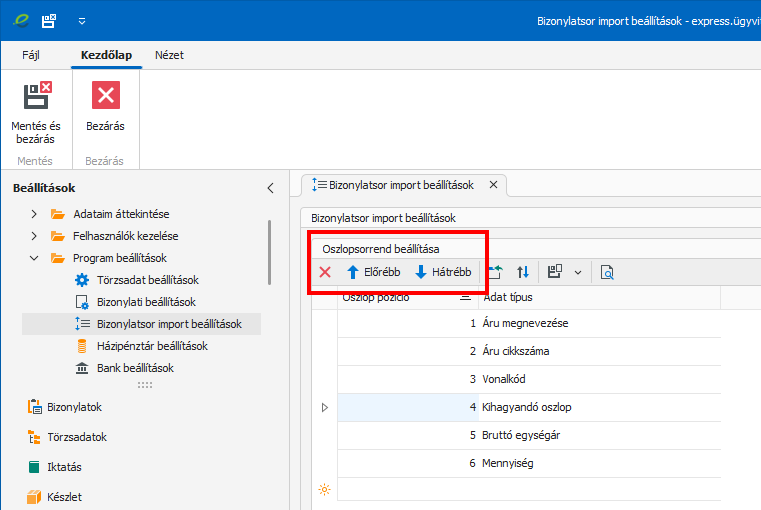Viewport: 761px width, 510px height.
Task: Close the Bizonylatsor import beállítások tab
Action: [x=493, y=185]
